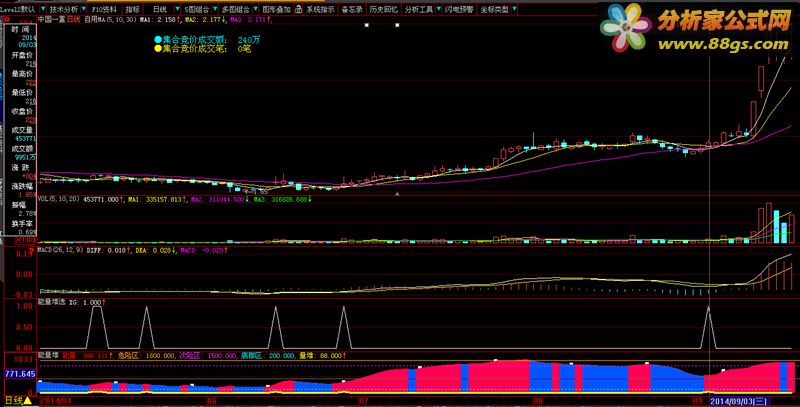Choose the 日线 period button in toolbar

tap(160, 9)
